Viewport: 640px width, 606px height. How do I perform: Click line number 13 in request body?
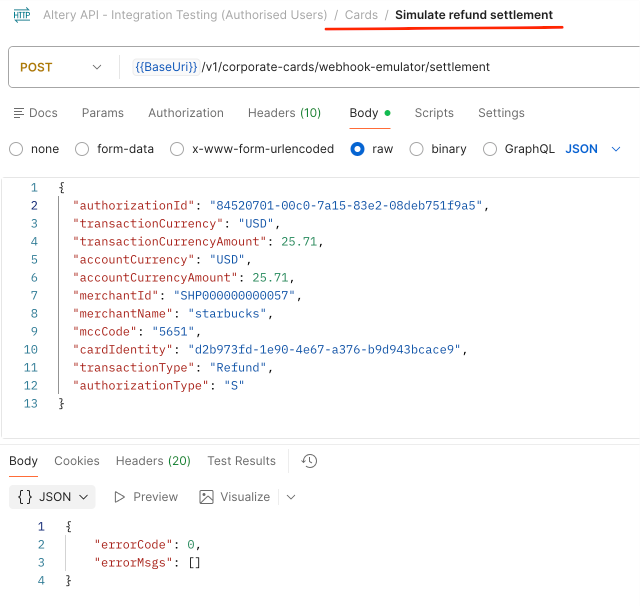[x=31, y=404]
